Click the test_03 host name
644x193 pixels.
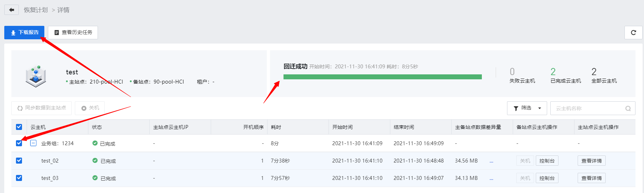click(x=50, y=178)
